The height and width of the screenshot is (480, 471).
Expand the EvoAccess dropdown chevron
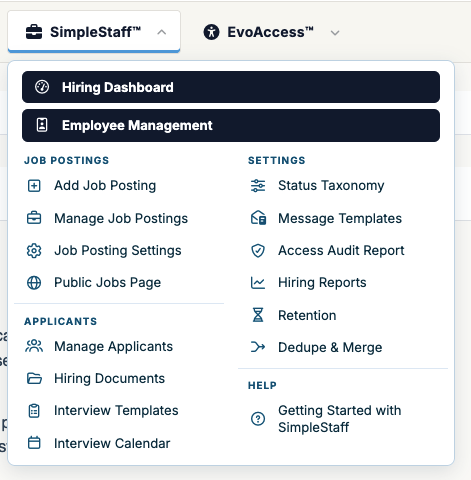coord(335,33)
